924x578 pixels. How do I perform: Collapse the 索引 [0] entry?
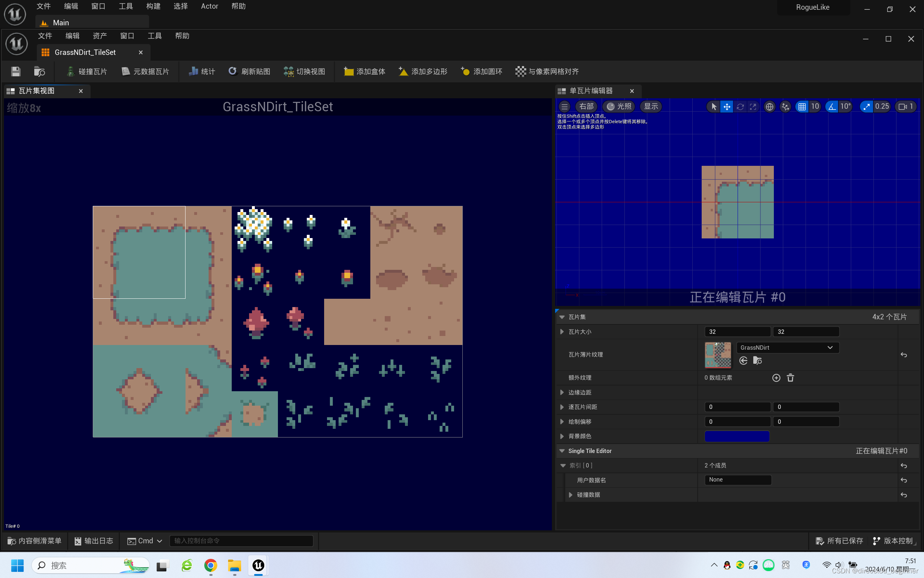pyautogui.click(x=563, y=466)
